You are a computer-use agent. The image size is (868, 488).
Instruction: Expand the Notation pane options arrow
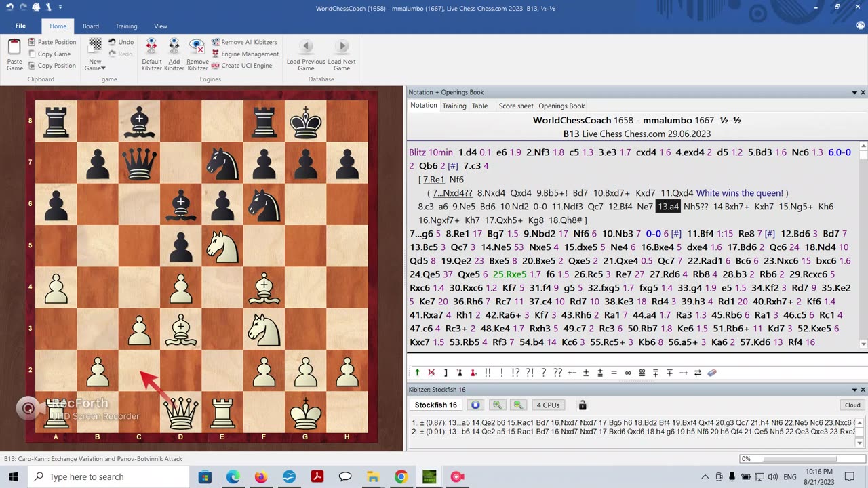point(854,92)
